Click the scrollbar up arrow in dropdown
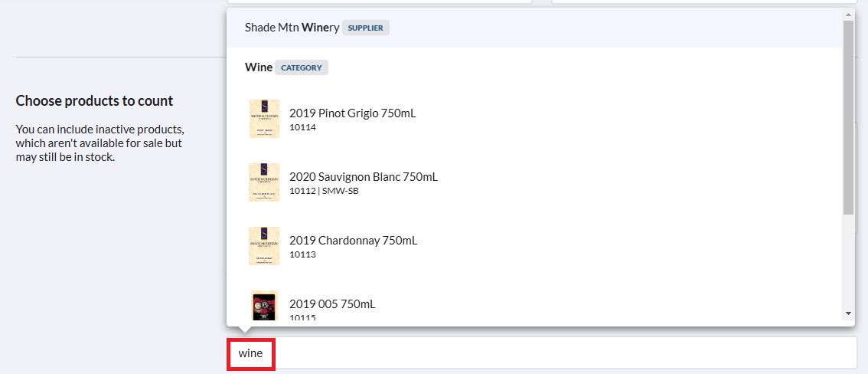 848,14
